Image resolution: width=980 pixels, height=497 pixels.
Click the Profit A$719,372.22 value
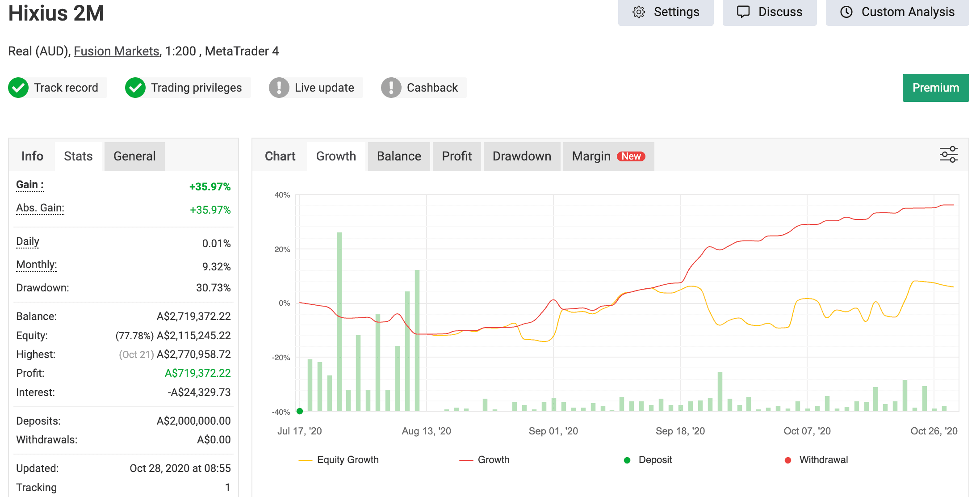(198, 373)
